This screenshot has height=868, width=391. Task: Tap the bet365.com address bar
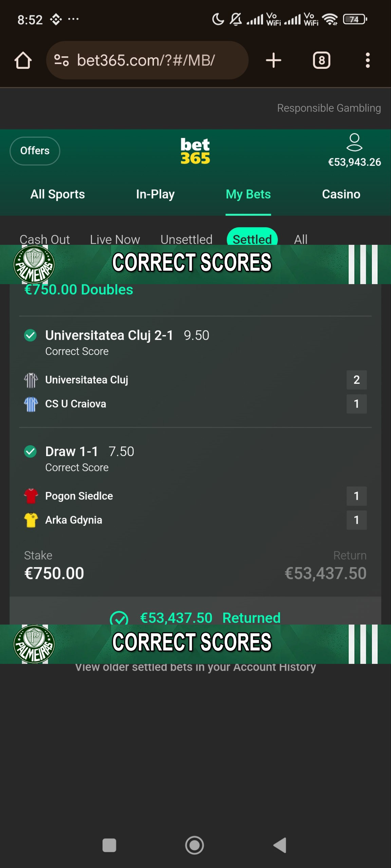point(147,60)
